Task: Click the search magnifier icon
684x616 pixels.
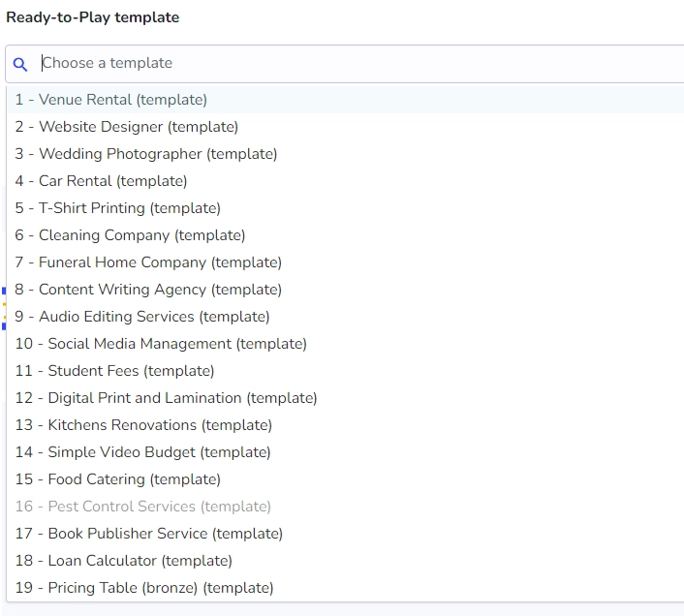Action: [x=20, y=64]
